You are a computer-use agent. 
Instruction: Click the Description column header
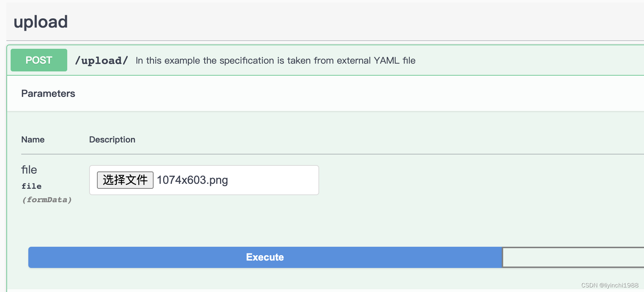(112, 140)
